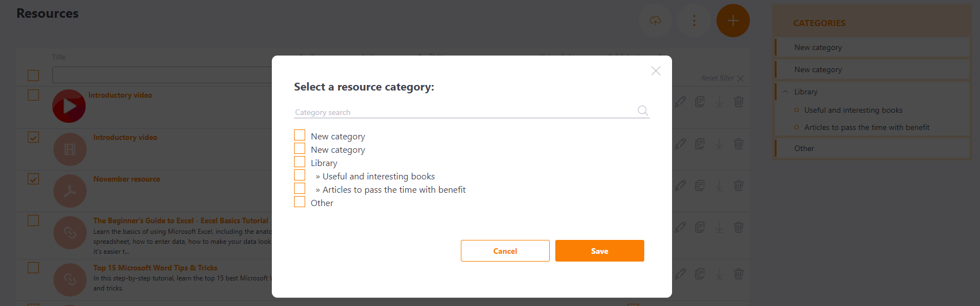The height and width of the screenshot is (306, 980).
Task: Close the category selection dialog
Action: pyautogui.click(x=656, y=71)
